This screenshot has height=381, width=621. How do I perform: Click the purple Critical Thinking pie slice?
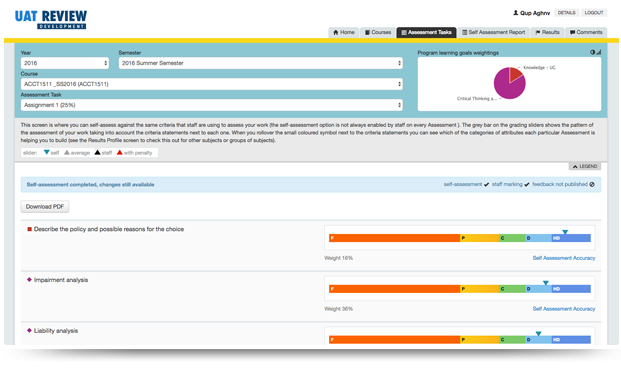click(507, 86)
